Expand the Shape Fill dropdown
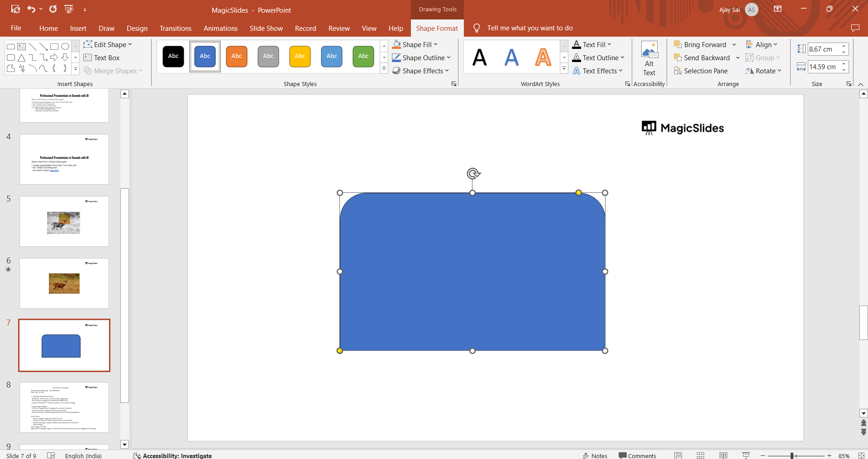 coord(435,45)
